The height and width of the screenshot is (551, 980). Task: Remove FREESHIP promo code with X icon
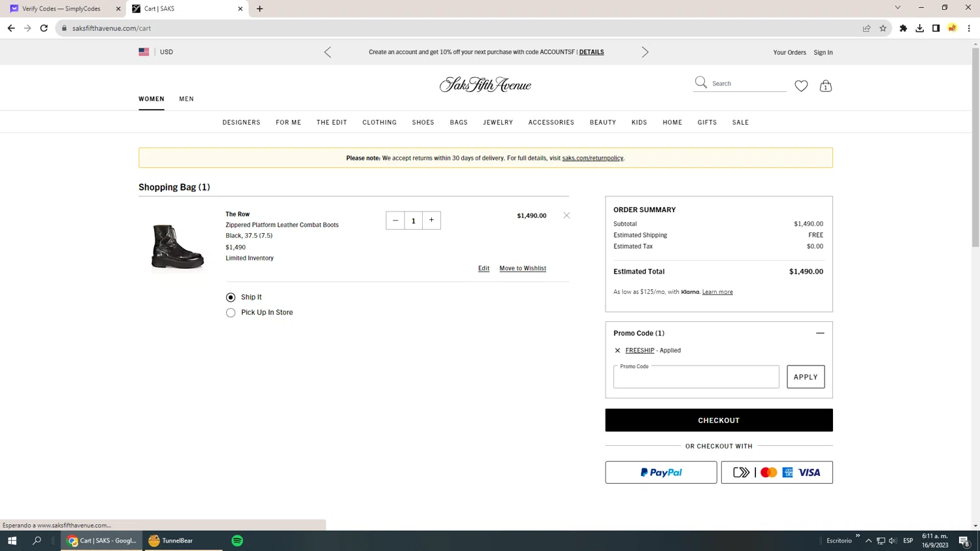point(617,351)
